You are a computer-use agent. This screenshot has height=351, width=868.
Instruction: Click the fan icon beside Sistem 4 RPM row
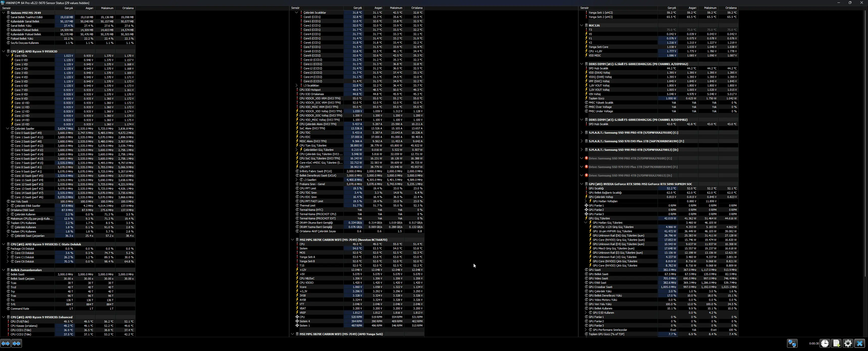(297, 321)
